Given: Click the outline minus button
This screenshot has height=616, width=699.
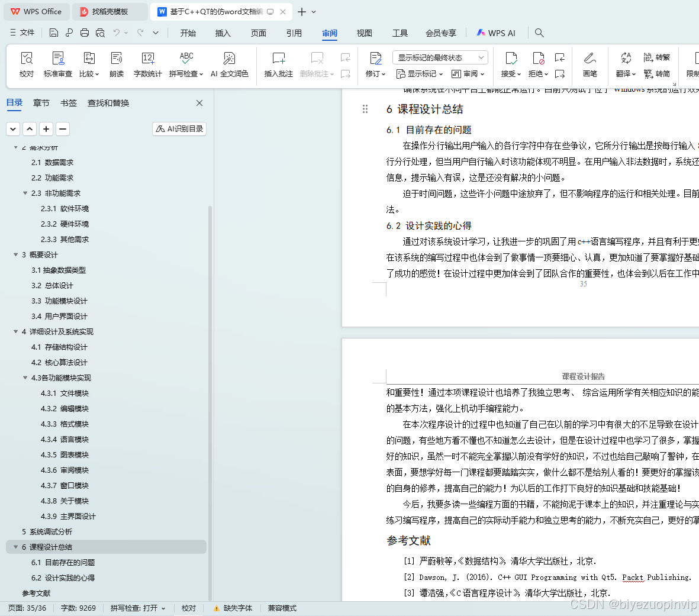Looking at the screenshot, I should tap(63, 129).
